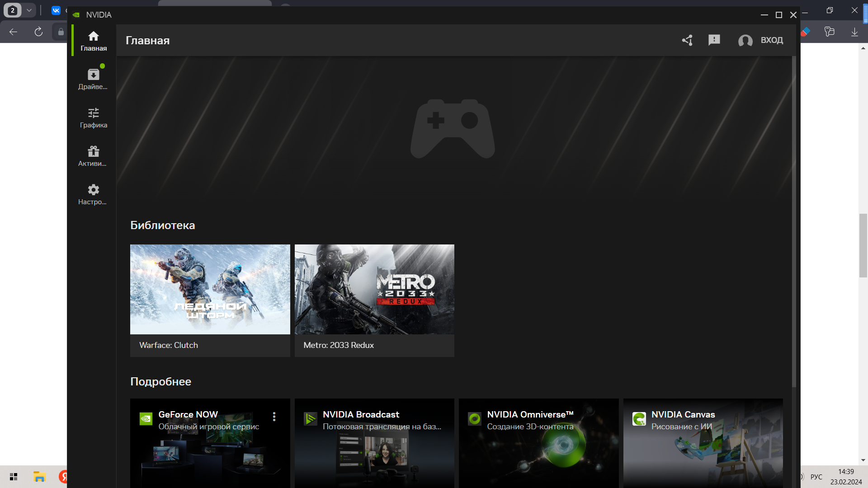Screen dimensions: 868x488
Task: Open the Активируемые rewards gift tab
Action: coord(94,156)
